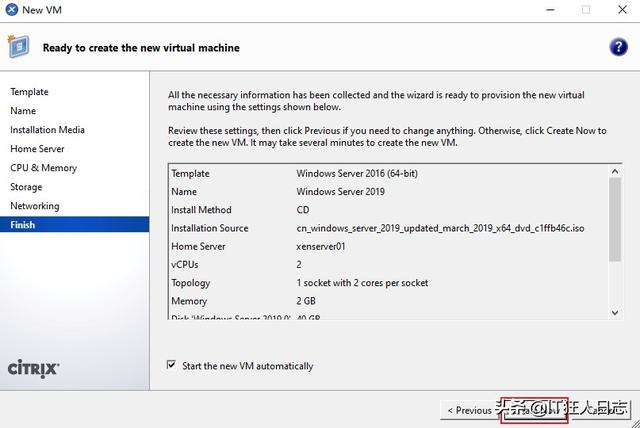
Task: Click the summary list scroll-up arrow
Action: pyautogui.click(x=615, y=171)
